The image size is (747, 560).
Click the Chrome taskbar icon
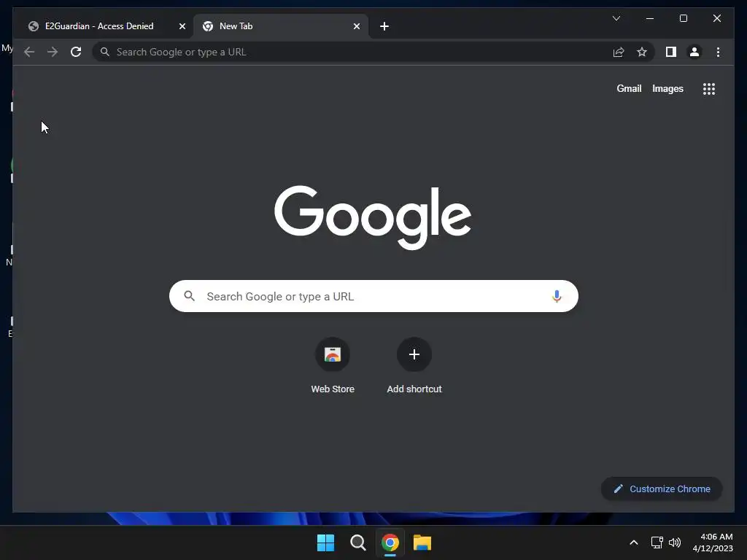coord(390,542)
